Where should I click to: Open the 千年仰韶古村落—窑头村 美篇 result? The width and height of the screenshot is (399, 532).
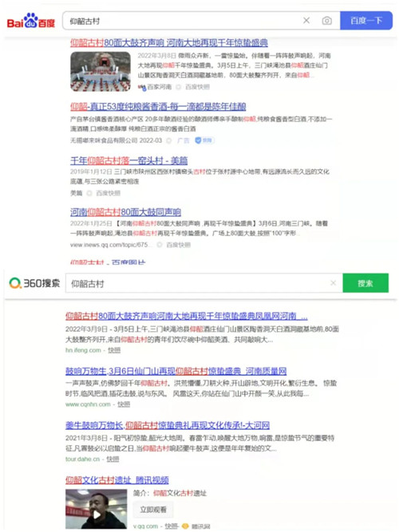pyautogui.click(x=129, y=160)
